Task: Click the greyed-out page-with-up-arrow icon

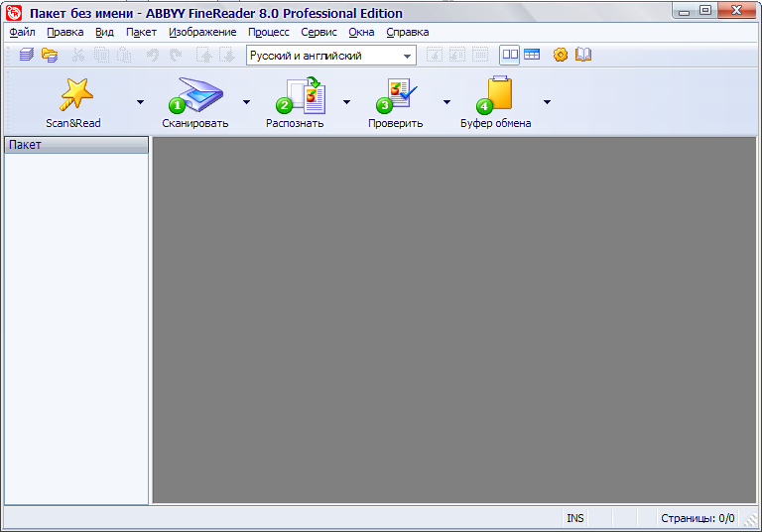Action: [203, 55]
